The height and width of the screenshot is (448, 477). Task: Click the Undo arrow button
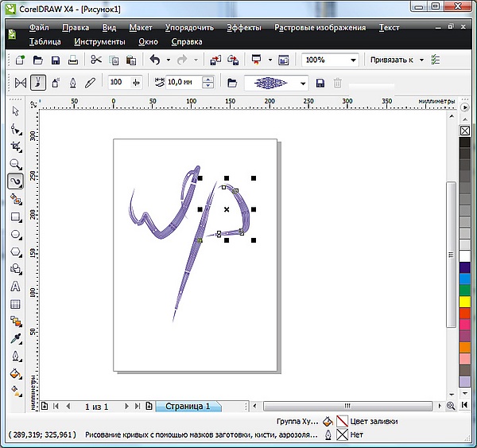coord(154,60)
